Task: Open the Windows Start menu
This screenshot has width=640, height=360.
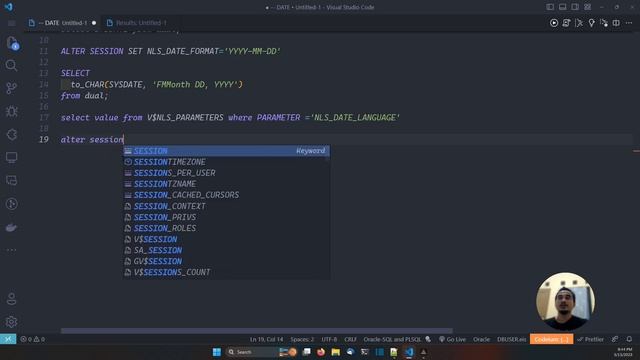Action: coord(217,352)
